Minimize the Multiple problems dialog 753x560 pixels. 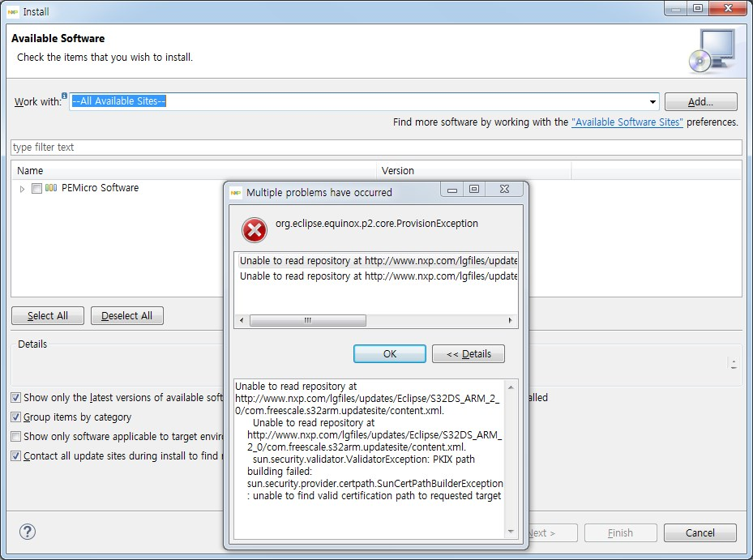[452, 189]
